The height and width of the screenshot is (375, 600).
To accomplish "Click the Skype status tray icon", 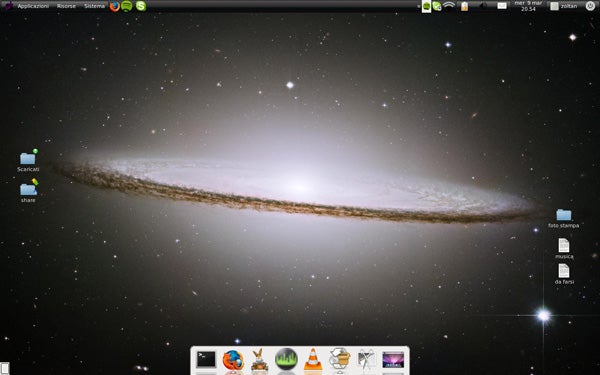I will pyautogui.click(x=437, y=6).
